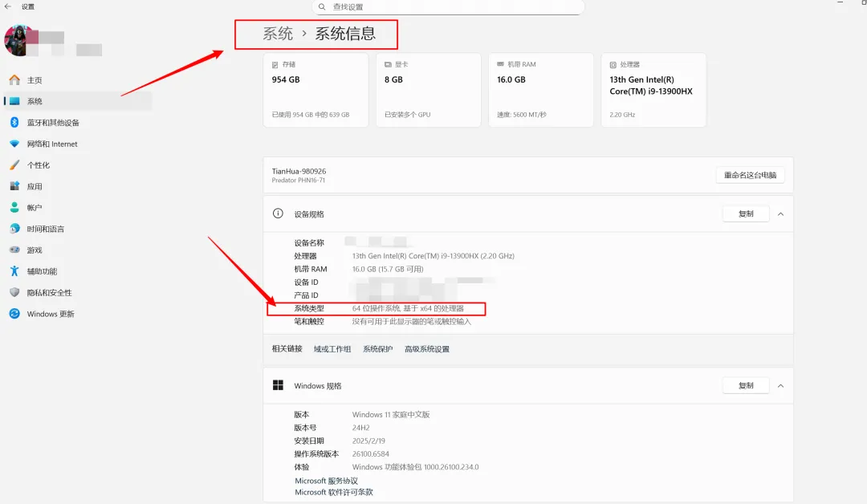The image size is (867, 504).
Task: Click the device specs info icon
Action: click(278, 213)
